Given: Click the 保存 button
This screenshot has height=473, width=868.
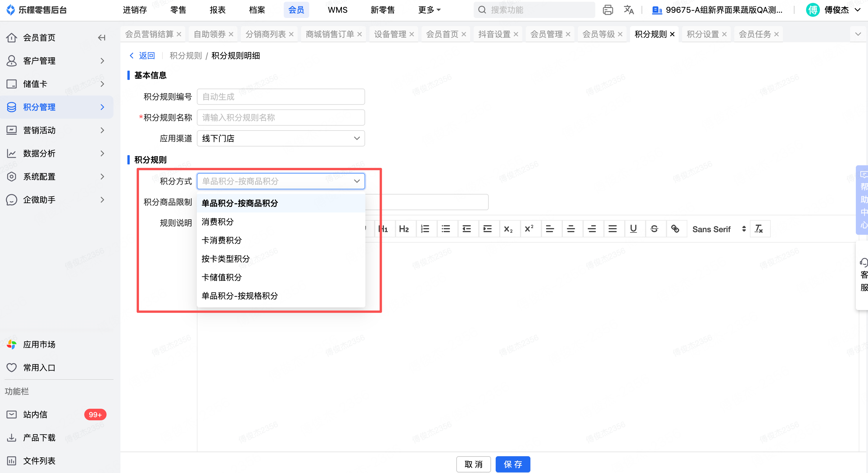Looking at the screenshot, I should [512, 464].
